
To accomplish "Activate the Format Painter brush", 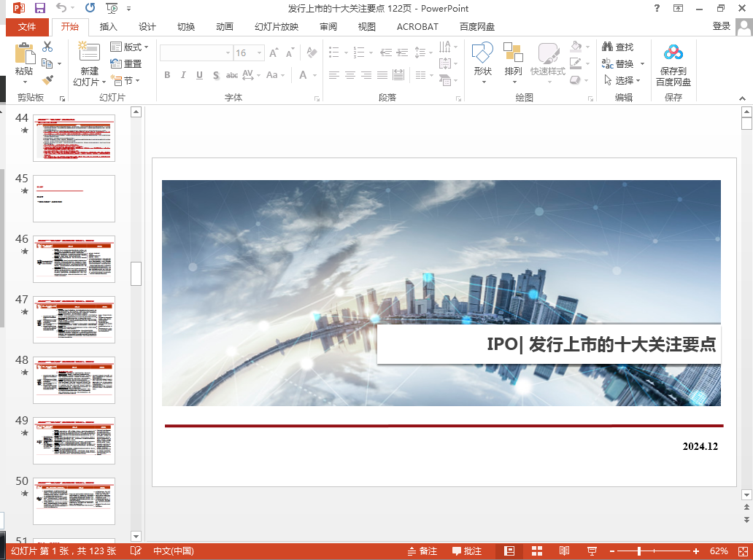I will [x=47, y=79].
